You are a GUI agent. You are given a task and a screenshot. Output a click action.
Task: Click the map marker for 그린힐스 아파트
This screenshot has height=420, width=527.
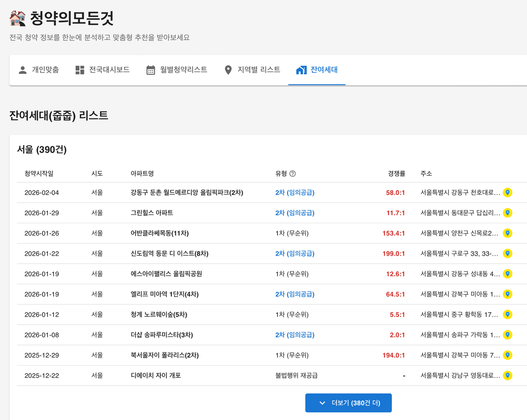(508, 213)
